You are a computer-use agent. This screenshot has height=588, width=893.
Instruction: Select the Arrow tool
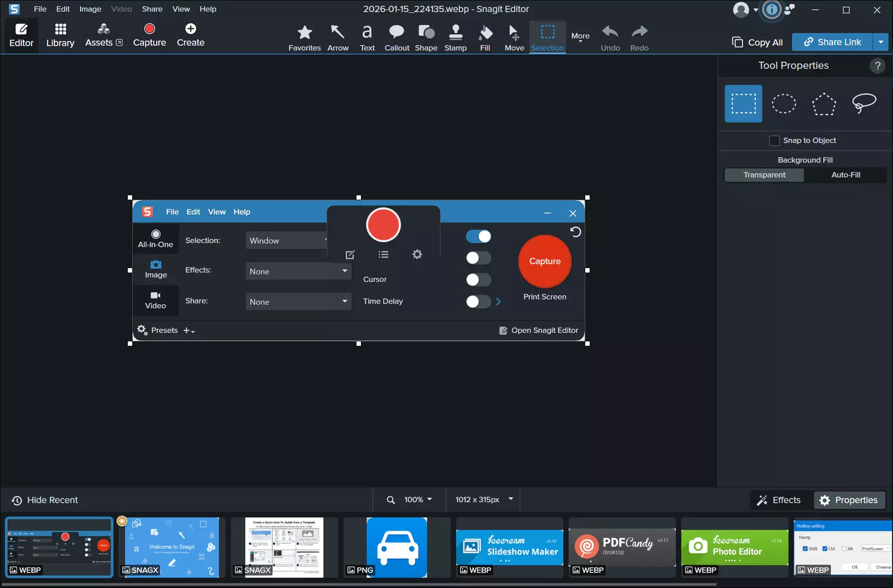click(x=338, y=38)
